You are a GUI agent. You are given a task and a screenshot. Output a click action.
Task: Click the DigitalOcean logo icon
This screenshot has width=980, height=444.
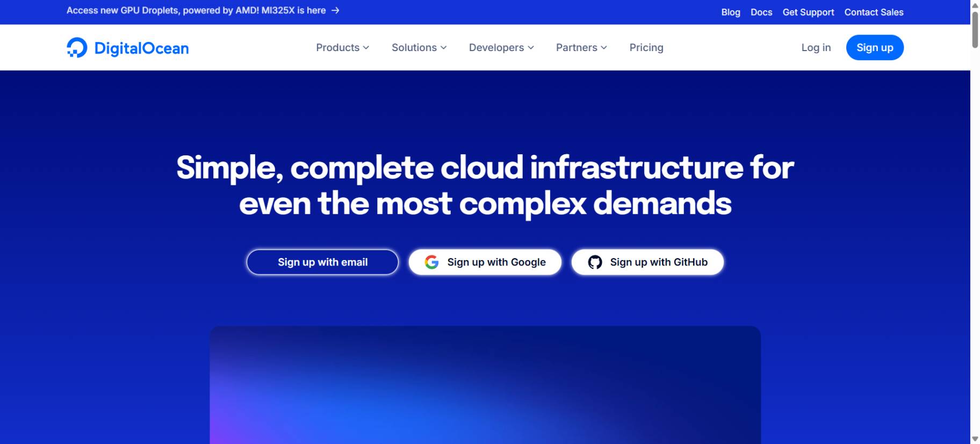[77, 48]
